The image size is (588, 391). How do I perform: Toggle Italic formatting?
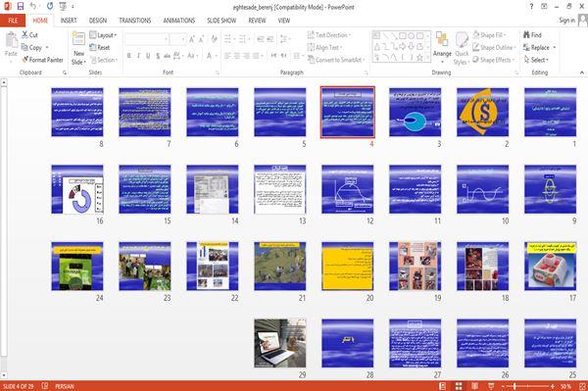point(138,56)
